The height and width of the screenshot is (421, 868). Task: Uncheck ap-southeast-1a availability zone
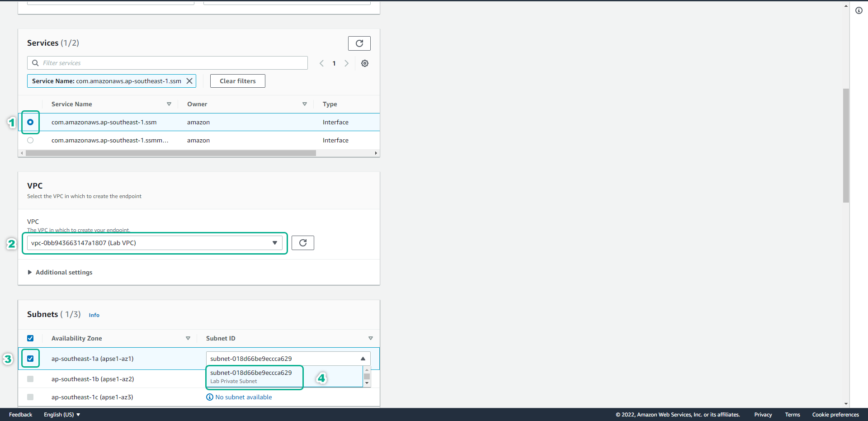(x=30, y=359)
